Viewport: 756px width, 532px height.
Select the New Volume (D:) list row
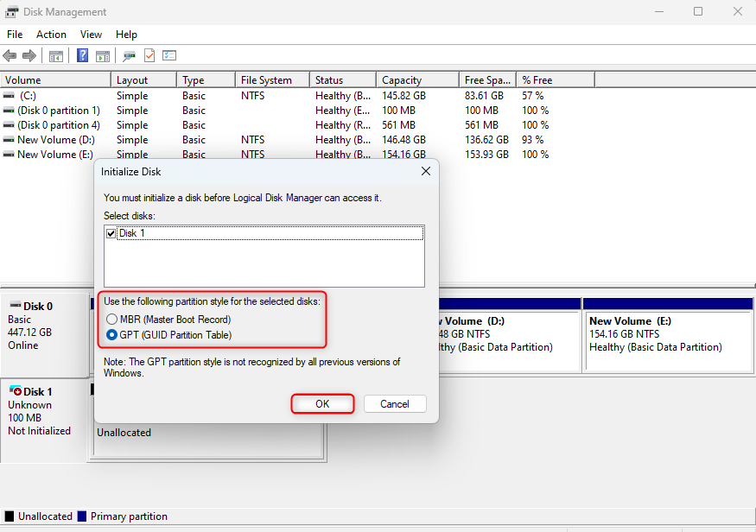point(297,140)
